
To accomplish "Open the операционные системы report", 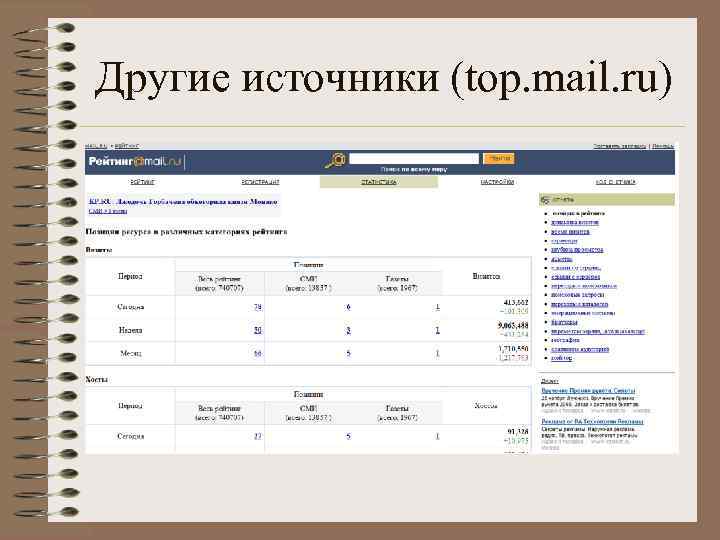I will (583, 313).
